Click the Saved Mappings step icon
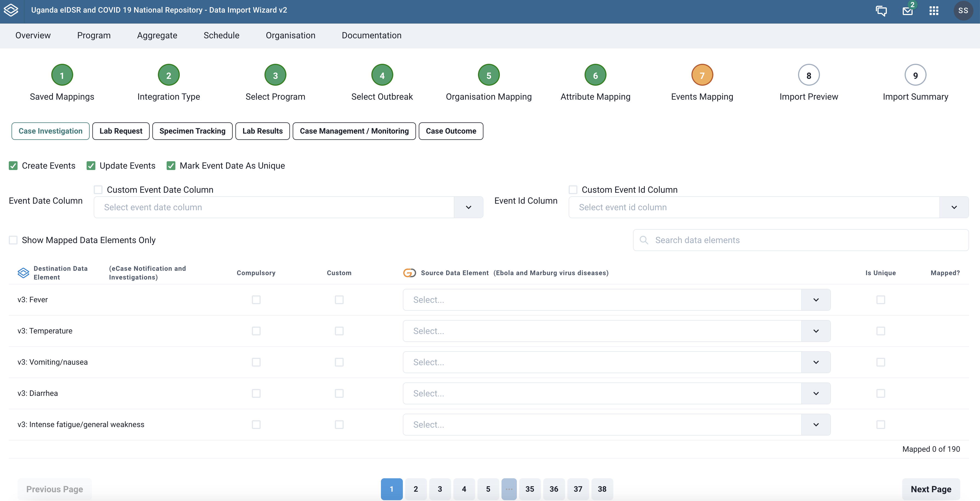This screenshot has width=980, height=501. (x=62, y=75)
